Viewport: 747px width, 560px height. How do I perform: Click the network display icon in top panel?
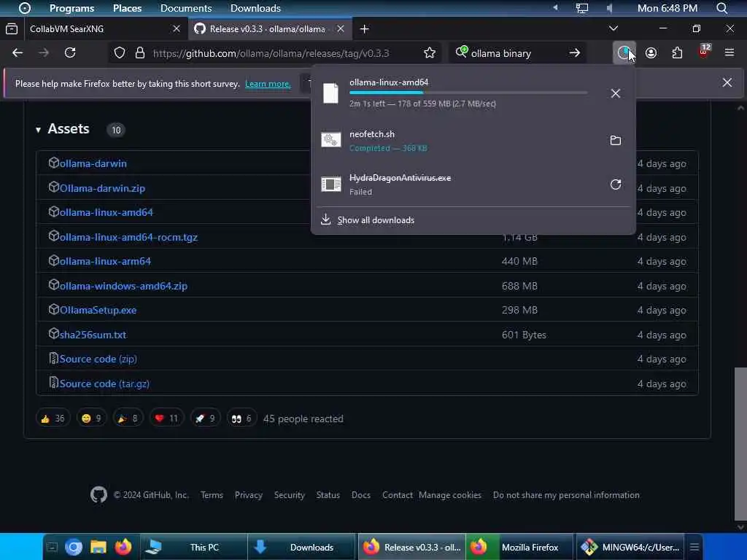click(x=582, y=8)
